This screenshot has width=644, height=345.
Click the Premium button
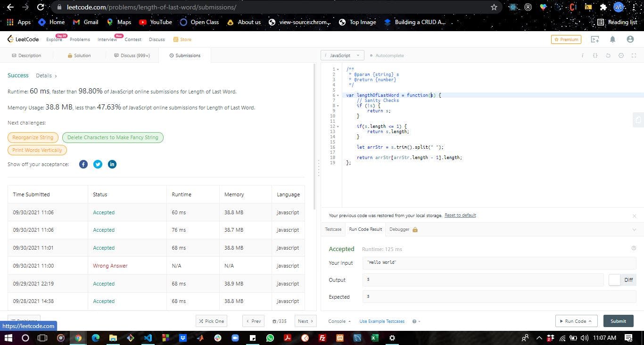(566, 40)
